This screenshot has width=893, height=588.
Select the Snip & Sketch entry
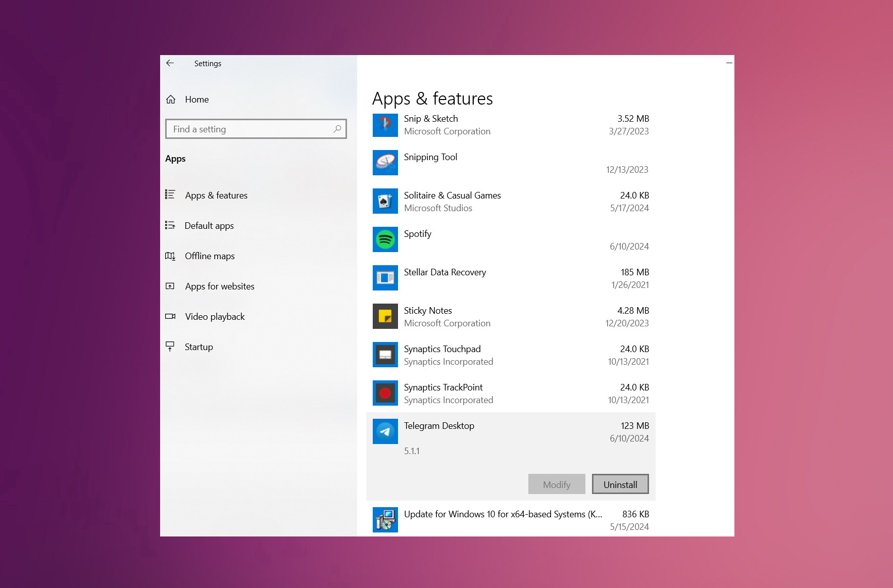(511, 125)
